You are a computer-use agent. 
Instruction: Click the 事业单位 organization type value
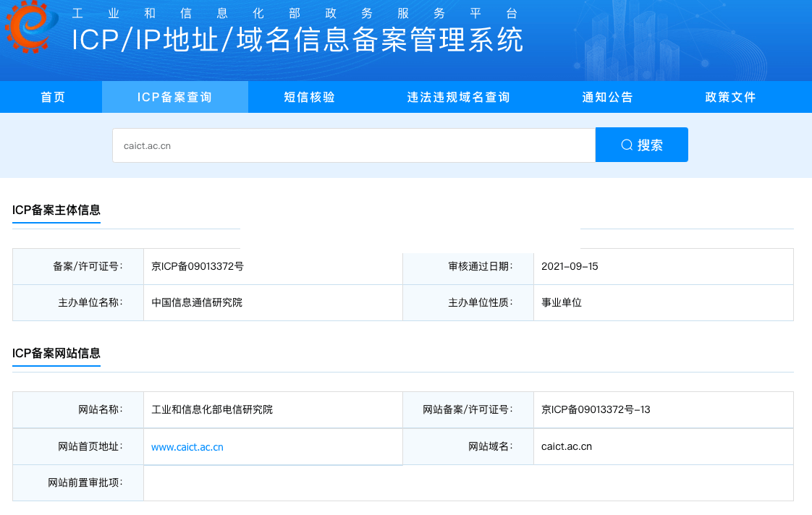coord(562,302)
